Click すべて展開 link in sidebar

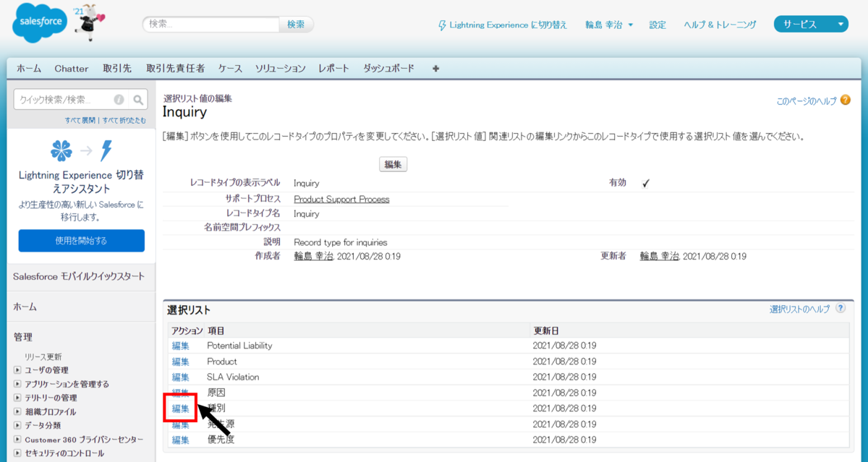(x=80, y=120)
